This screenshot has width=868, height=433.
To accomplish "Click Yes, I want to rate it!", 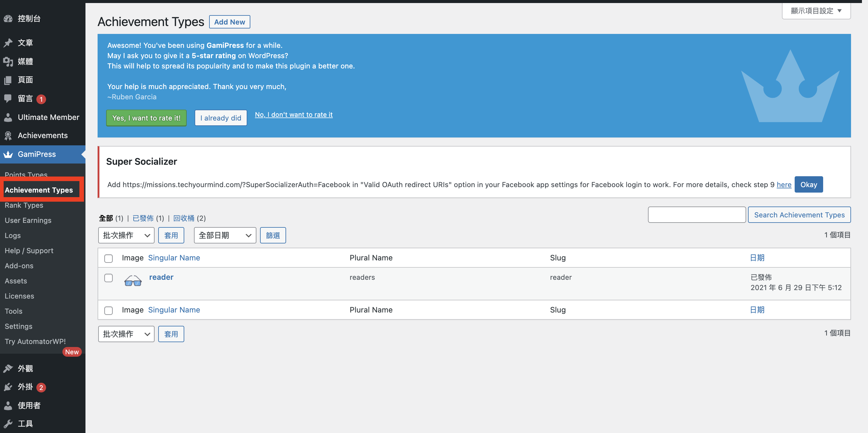I will (x=146, y=118).
